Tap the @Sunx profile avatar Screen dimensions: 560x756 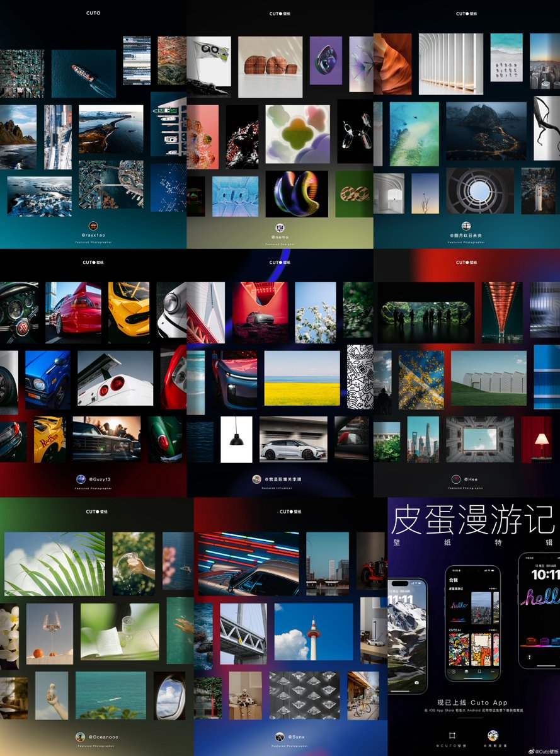279,736
